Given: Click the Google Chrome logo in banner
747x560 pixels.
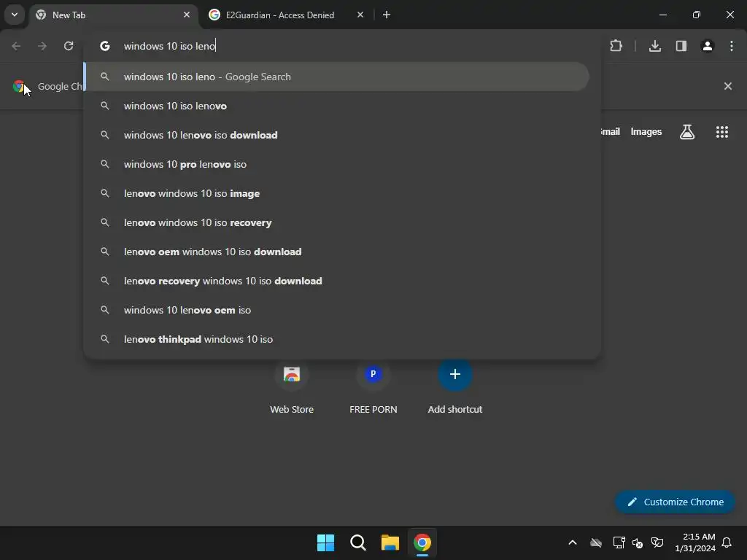Looking at the screenshot, I should [18, 86].
